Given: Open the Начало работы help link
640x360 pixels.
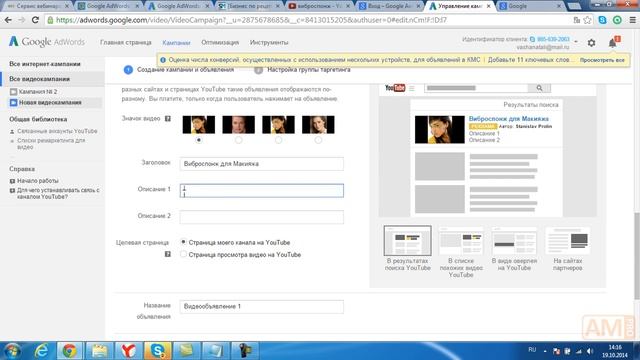Looking at the screenshot, I should [38, 180].
